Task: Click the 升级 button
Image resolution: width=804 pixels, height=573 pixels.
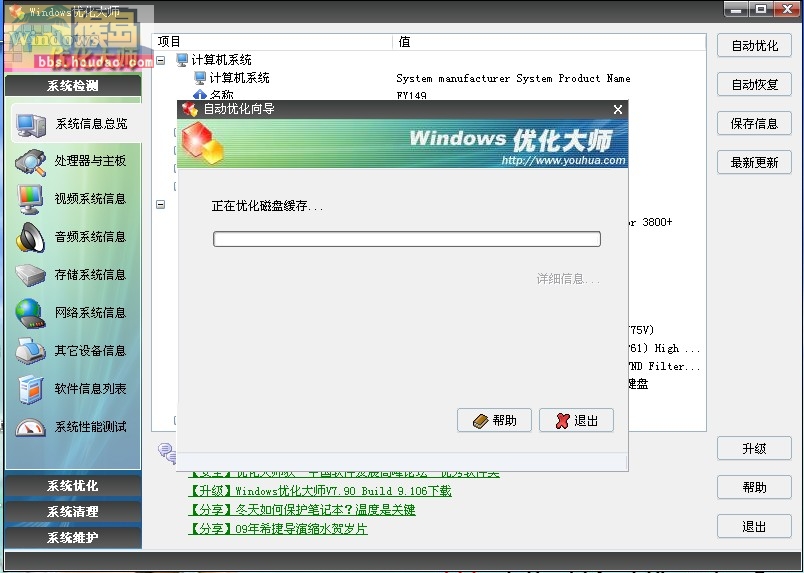Action: 754,448
